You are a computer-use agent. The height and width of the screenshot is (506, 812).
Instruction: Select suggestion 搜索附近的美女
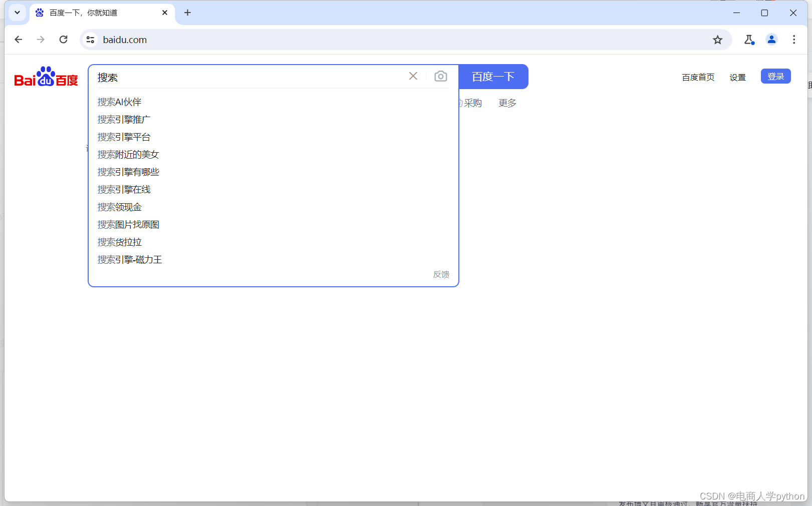tap(274, 155)
